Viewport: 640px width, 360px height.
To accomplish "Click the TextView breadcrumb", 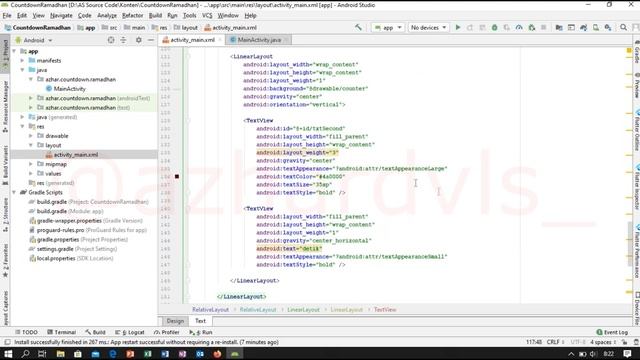I will coord(385,309).
